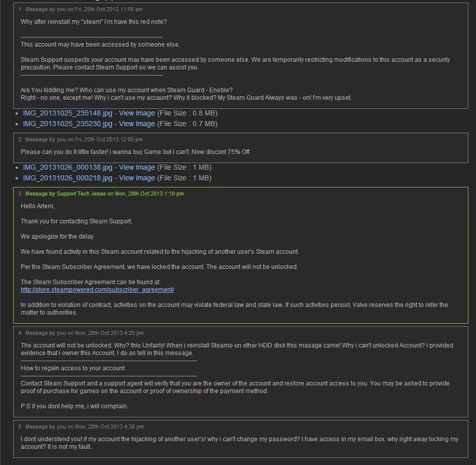The height and width of the screenshot is (465, 476).
Task: Click the 'Hello Artem,' greeting
Action: point(38,206)
